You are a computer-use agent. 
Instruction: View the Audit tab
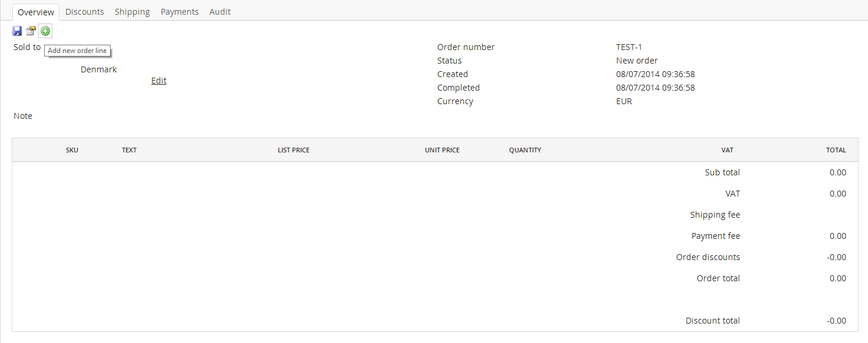point(220,12)
